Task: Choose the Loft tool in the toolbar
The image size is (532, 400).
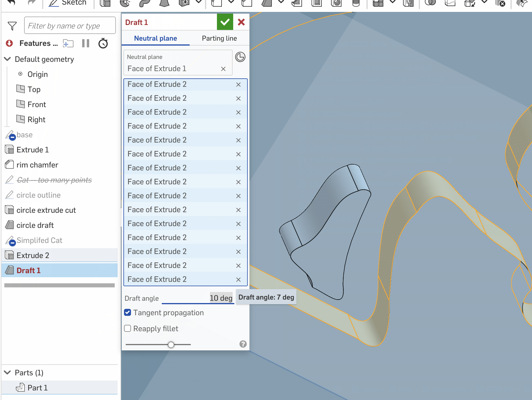Action: click(x=164, y=3)
